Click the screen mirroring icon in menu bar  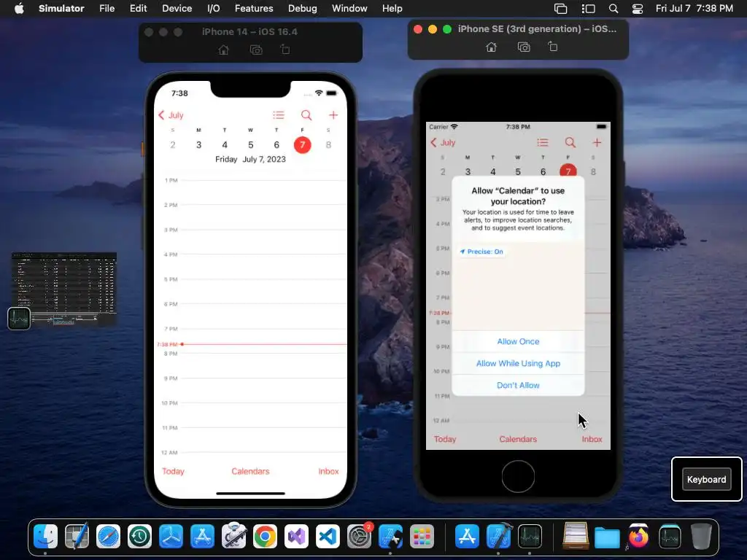click(561, 9)
